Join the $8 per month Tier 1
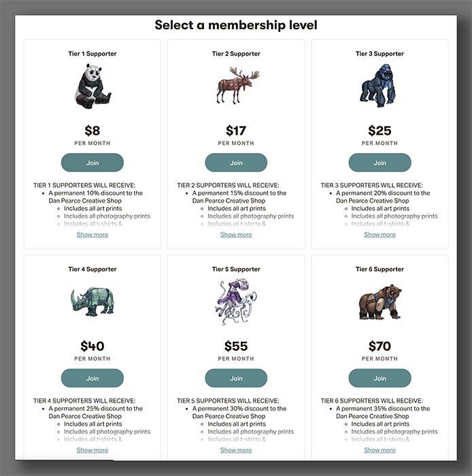 click(92, 163)
